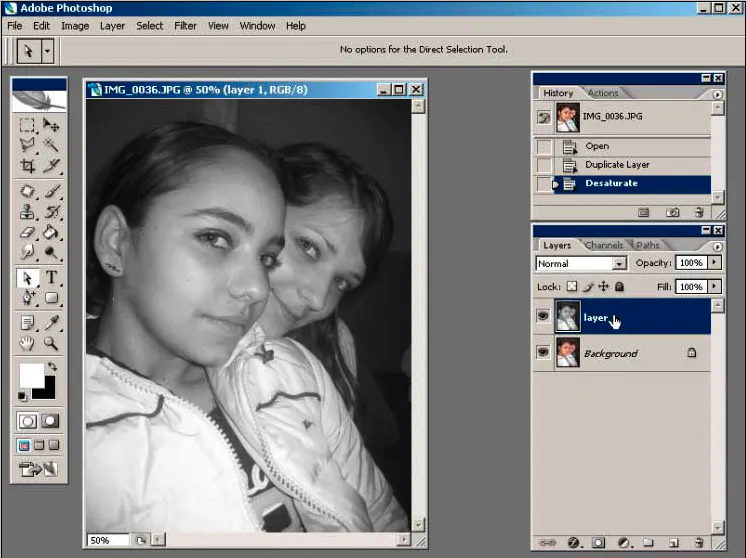The height and width of the screenshot is (558, 746).
Task: Select the Notes tool
Action: pos(27,323)
